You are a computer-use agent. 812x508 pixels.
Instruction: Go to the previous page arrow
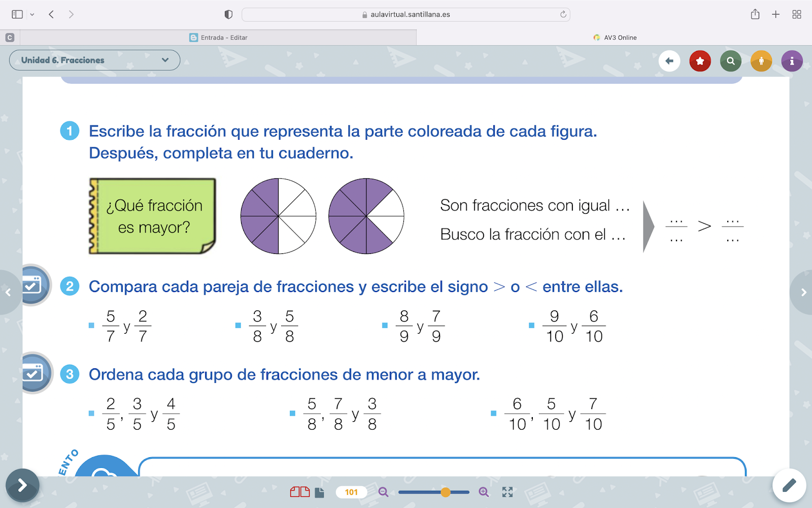pyautogui.click(x=8, y=292)
